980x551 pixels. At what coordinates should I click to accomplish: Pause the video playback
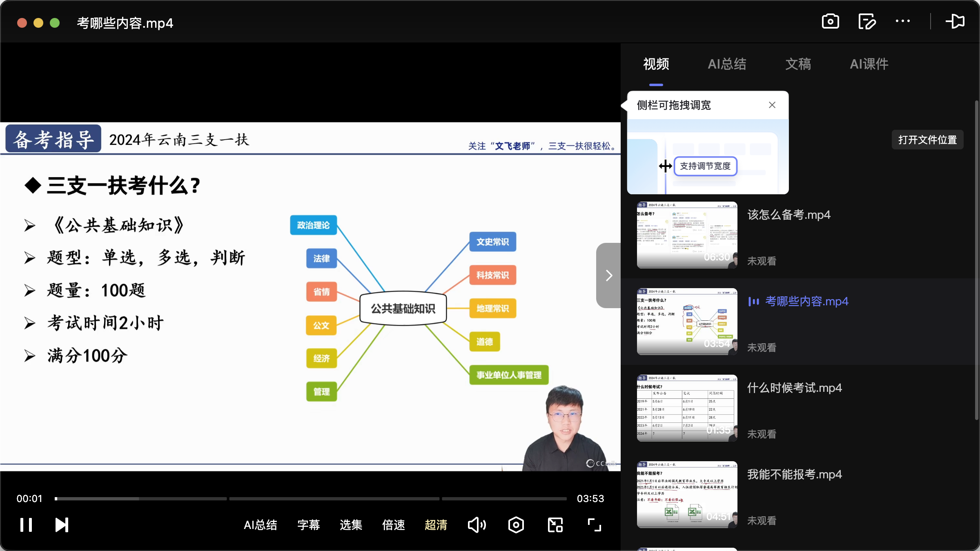26,524
